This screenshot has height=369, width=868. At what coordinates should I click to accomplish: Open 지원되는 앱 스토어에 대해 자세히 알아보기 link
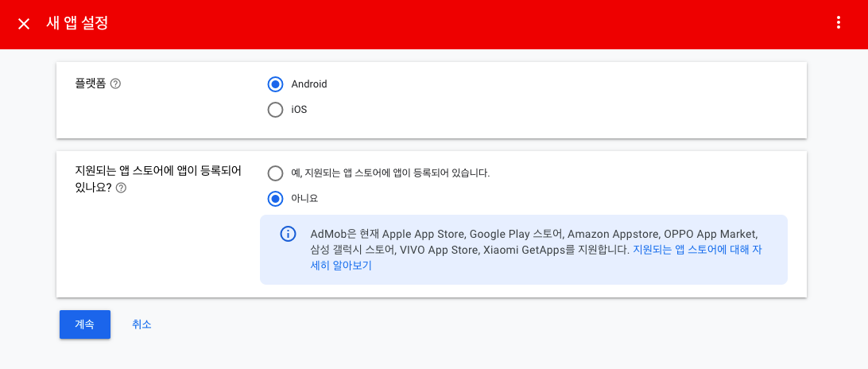pos(698,250)
